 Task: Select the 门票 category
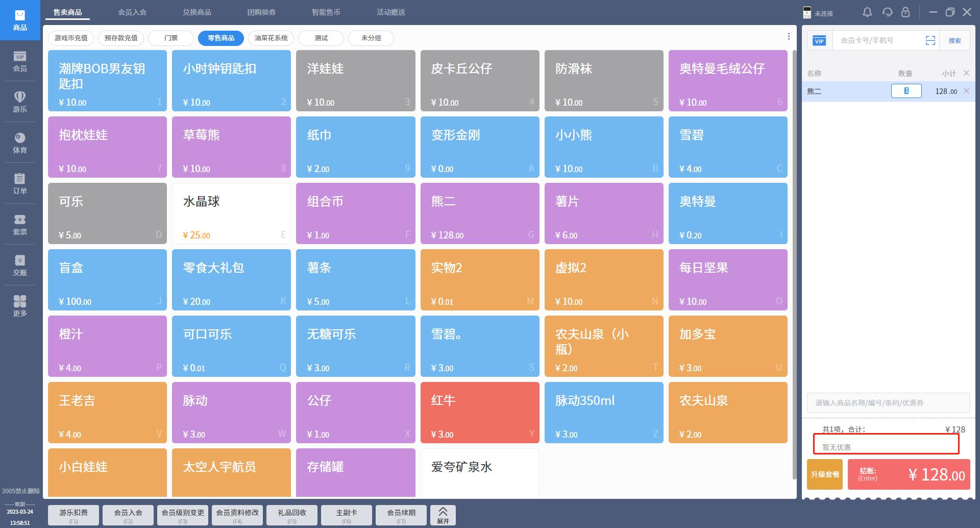pos(171,38)
